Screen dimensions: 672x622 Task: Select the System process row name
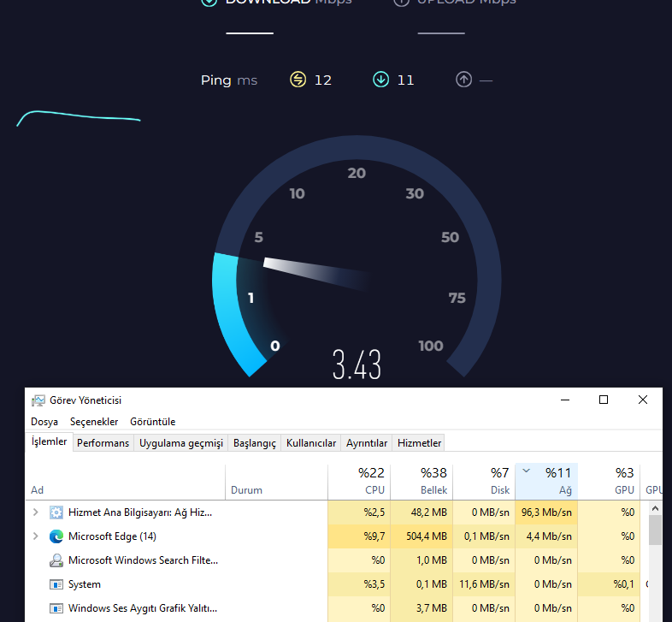tap(85, 584)
